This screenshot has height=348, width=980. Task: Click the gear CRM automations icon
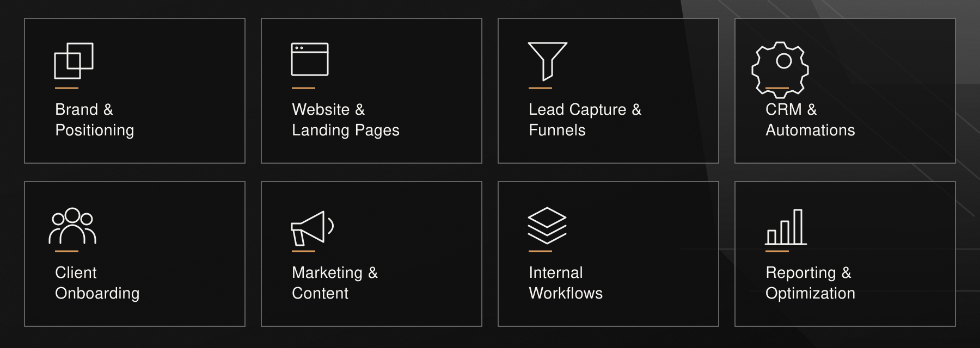coord(780,70)
